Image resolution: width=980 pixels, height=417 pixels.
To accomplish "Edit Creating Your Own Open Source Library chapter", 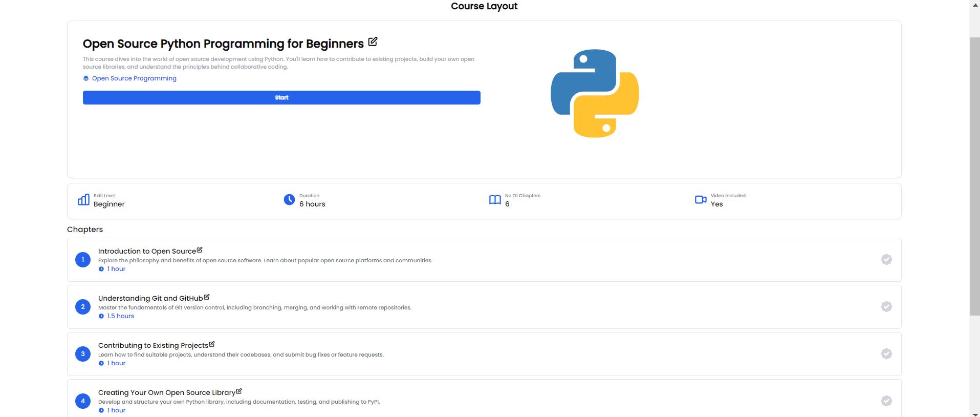I will (239, 391).
